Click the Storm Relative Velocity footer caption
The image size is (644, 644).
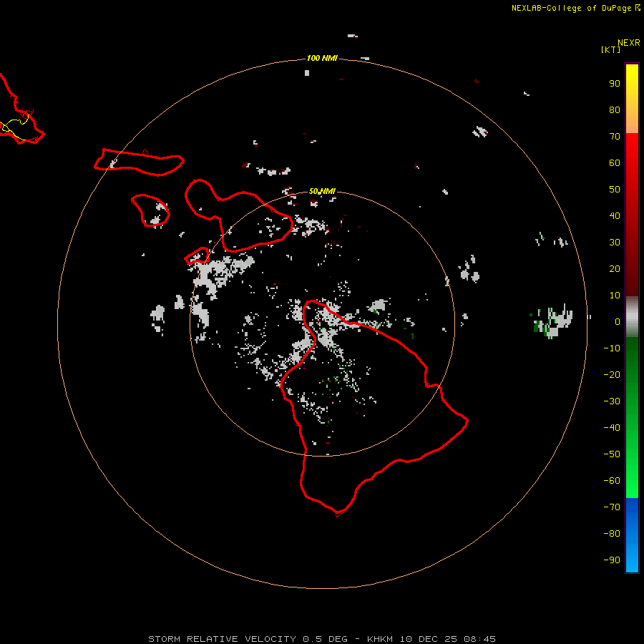322,639
